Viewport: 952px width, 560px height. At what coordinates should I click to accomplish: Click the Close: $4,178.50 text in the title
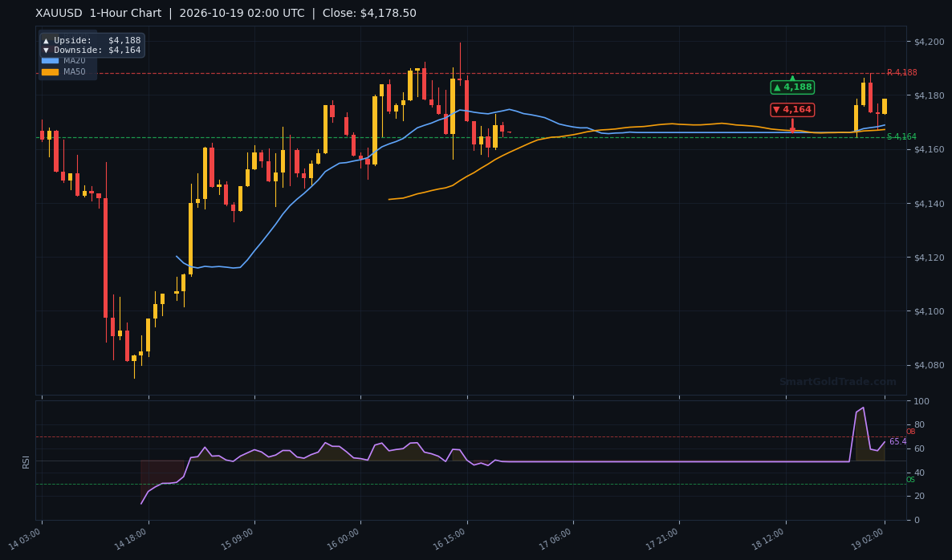[x=369, y=14]
